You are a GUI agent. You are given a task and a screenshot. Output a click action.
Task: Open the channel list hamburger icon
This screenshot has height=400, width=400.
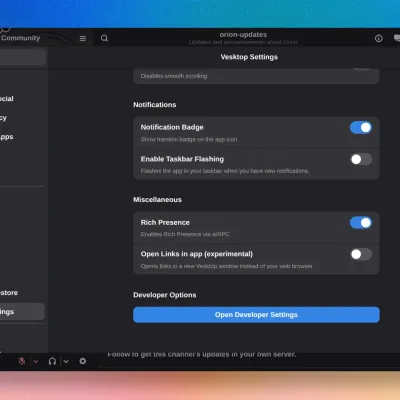[x=83, y=38]
